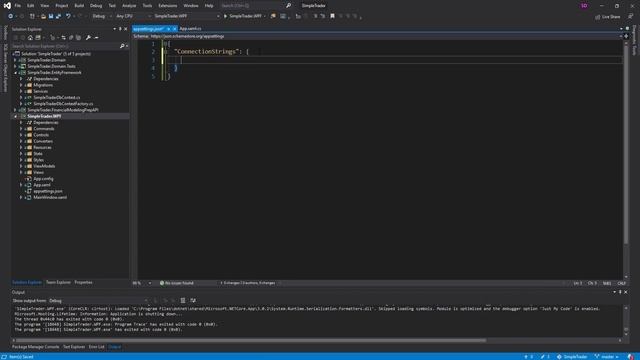Click the Output panel horizontal scrollbar
The width and height of the screenshot is (640, 360).
[x=251, y=340]
